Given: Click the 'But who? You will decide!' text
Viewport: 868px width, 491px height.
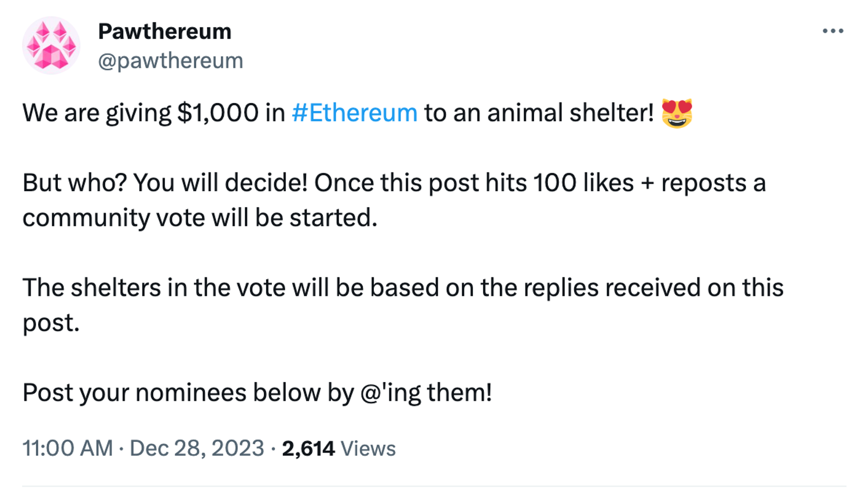Looking at the screenshot, I should 165,183.
